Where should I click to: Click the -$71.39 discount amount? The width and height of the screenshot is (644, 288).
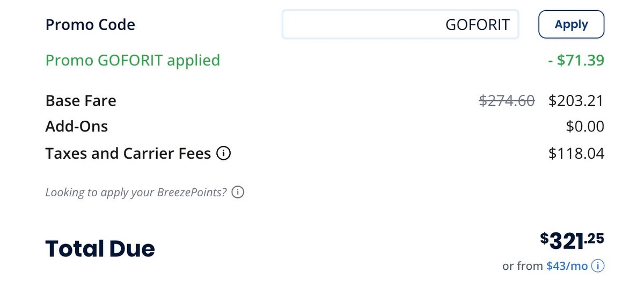click(x=576, y=60)
